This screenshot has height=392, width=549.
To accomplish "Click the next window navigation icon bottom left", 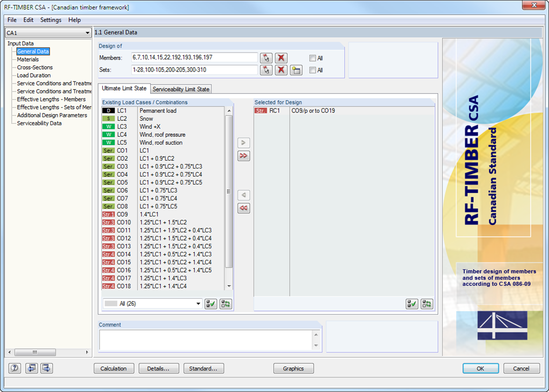I will coord(46,368).
